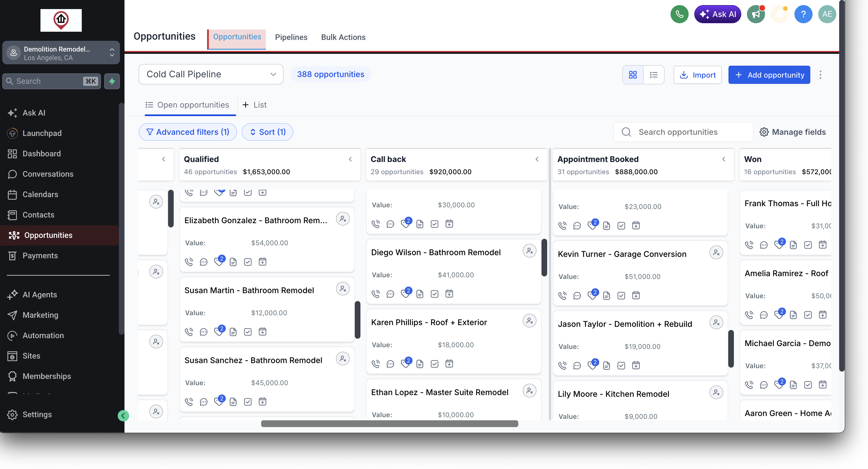Open Jason Taylor - Demolition + Rebuild opportunity
This screenshot has height=469, width=868.
[x=625, y=324]
